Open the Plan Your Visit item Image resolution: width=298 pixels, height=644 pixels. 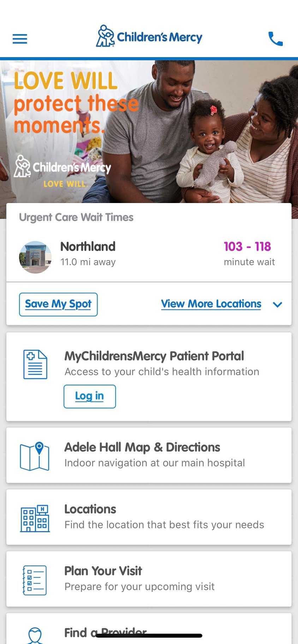pyautogui.click(x=103, y=571)
